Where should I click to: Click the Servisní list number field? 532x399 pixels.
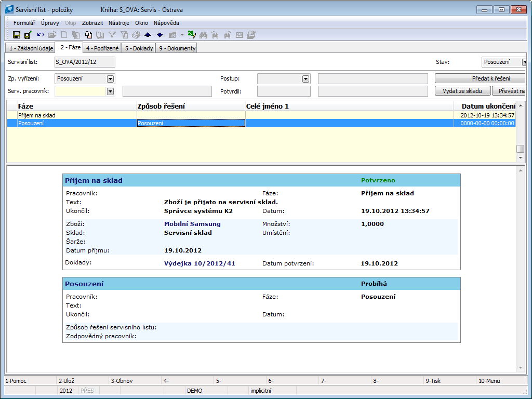coord(85,62)
